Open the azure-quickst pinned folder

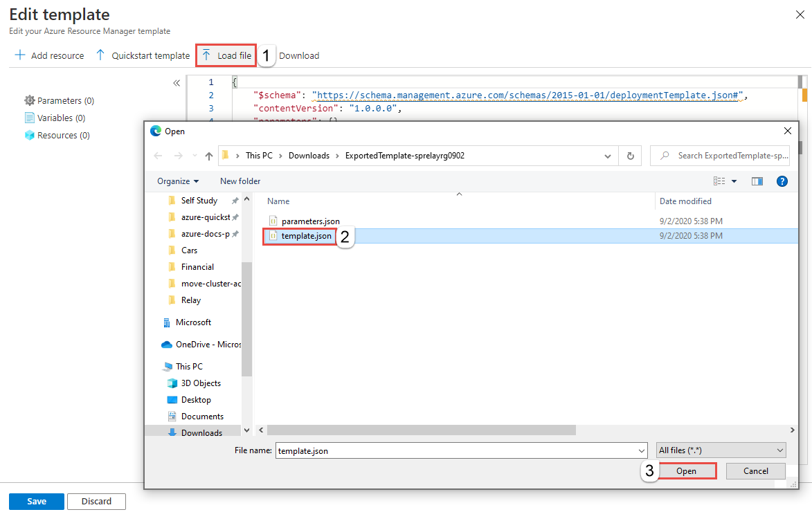click(205, 217)
